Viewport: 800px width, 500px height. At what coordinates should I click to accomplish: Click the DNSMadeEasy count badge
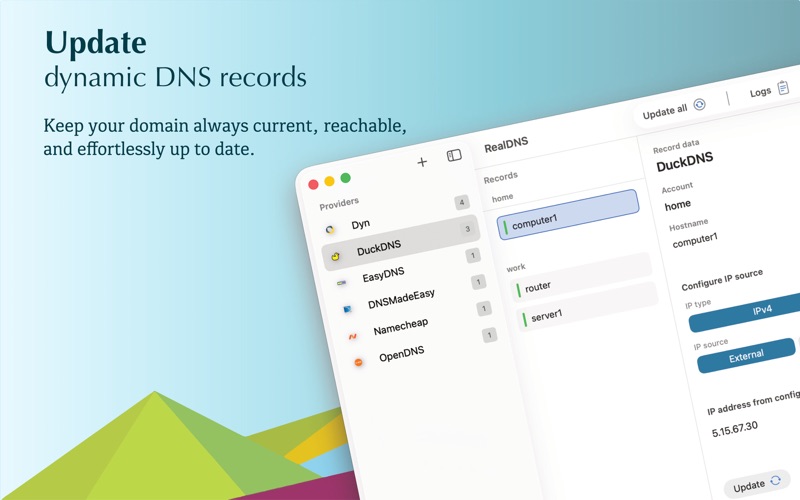pos(478,282)
